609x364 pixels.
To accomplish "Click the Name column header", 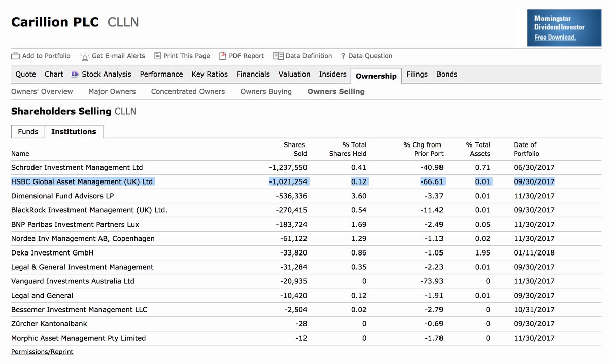I will pos(20,153).
